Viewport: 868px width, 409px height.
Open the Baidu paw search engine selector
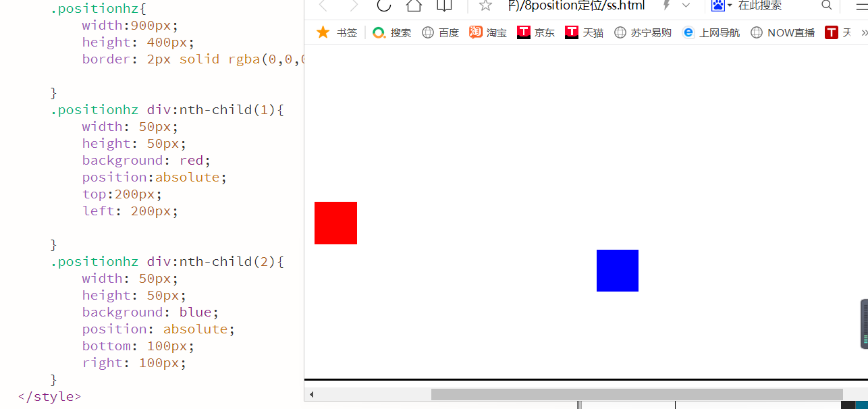point(722,5)
